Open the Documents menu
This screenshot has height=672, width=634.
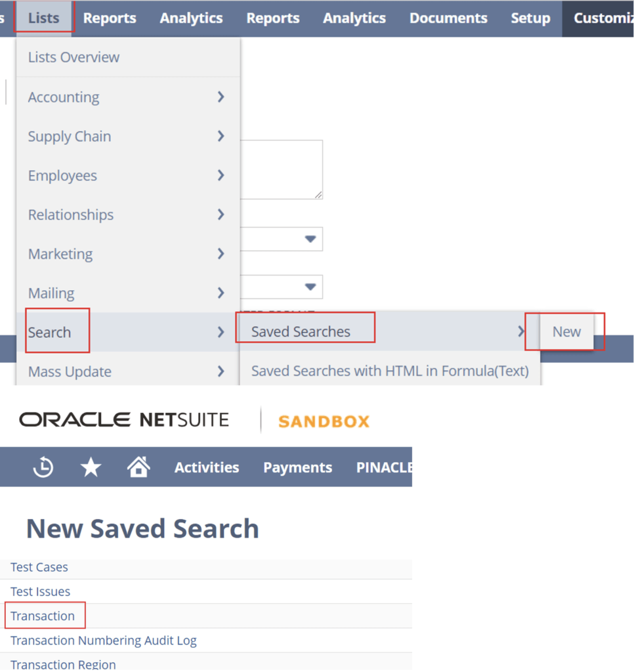[448, 18]
